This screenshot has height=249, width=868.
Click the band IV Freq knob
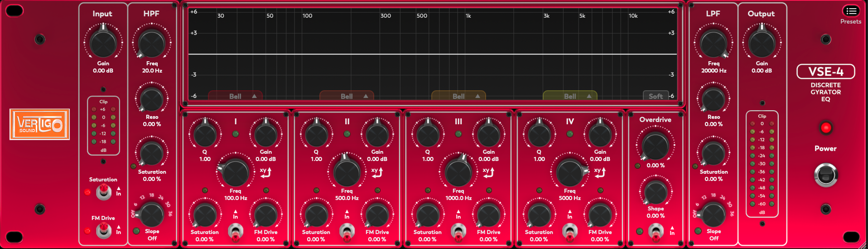click(x=569, y=173)
